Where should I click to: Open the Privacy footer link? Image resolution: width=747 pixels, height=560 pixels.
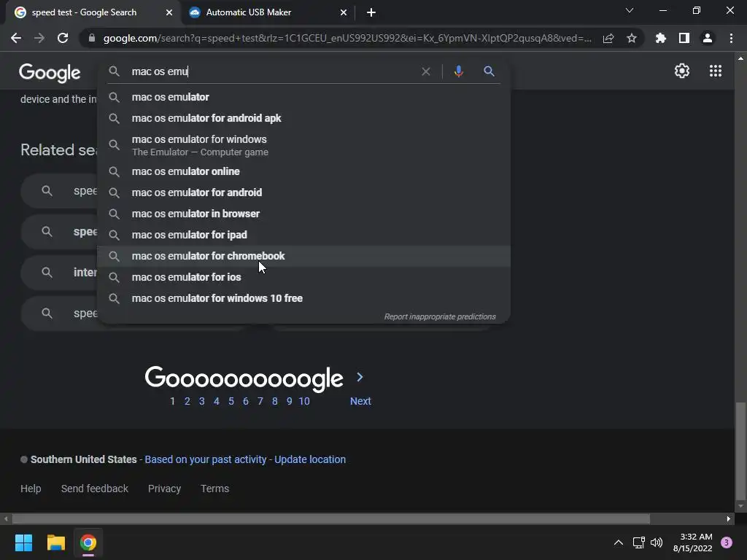click(164, 489)
